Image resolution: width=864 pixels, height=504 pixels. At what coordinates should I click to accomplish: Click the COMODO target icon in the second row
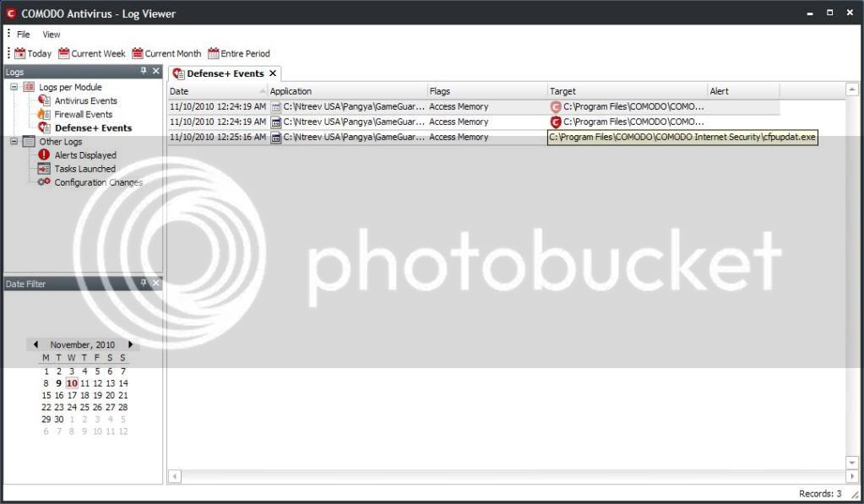pyautogui.click(x=556, y=122)
